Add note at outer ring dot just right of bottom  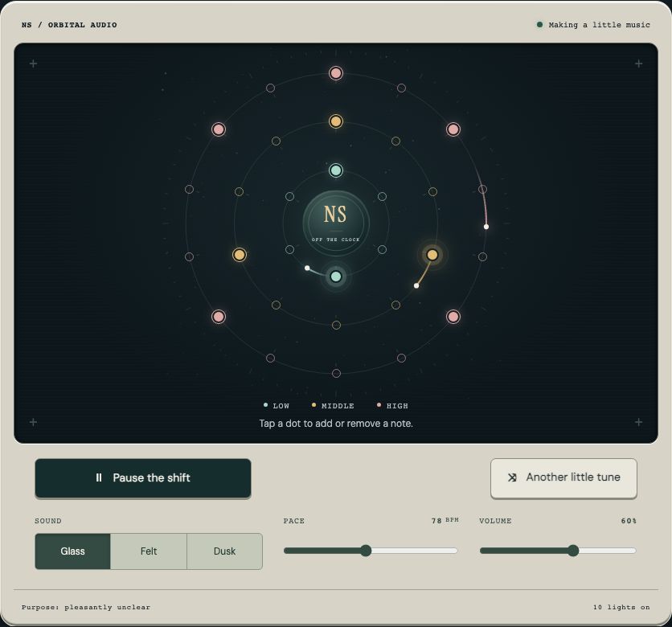pos(402,359)
